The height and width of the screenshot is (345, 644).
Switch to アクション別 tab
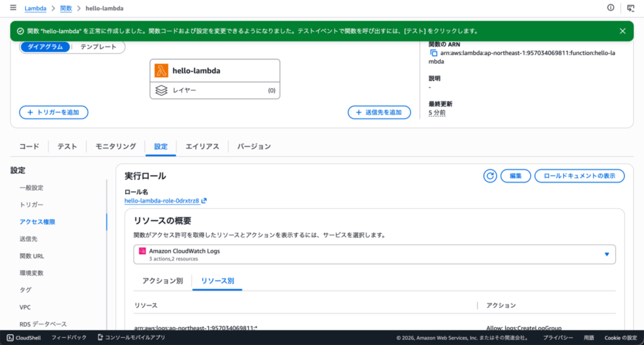coord(163,281)
